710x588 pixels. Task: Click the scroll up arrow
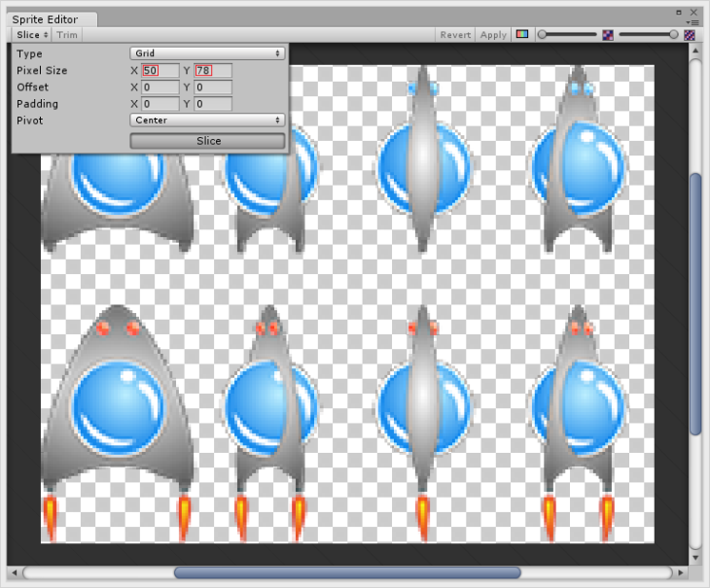click(695, 51)
